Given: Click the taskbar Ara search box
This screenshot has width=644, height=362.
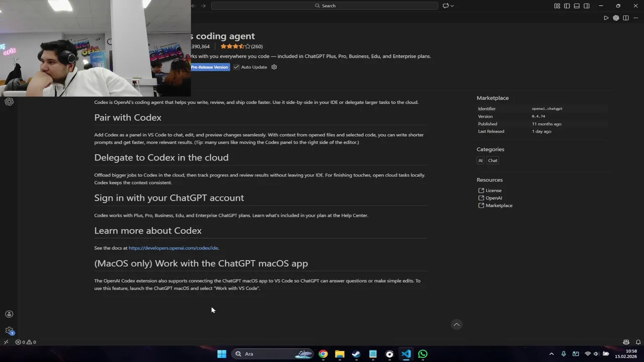Looking at the screenshot, I should point(274,354).
